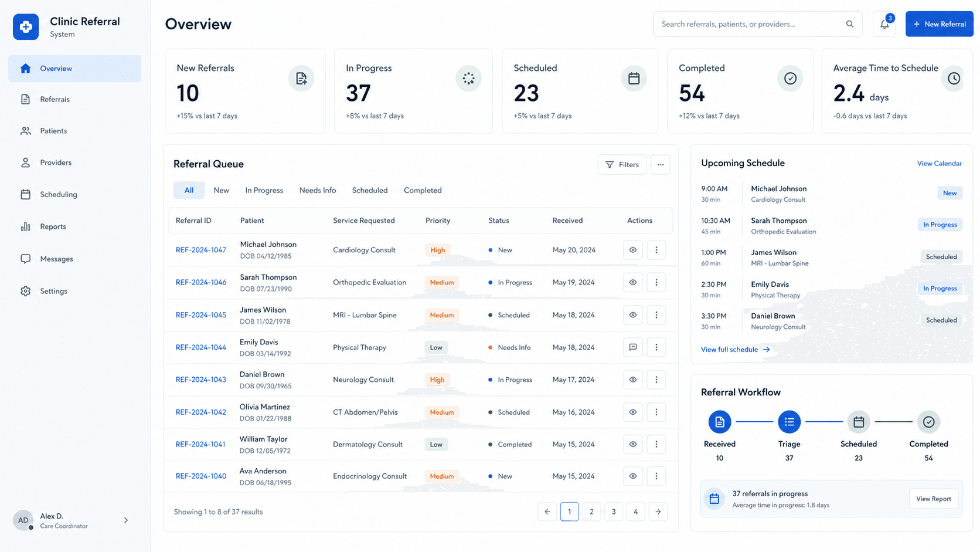This screenshot has height=552, width=980.
Task: Click Triage workflow step icon
Action: pos(789,422)
